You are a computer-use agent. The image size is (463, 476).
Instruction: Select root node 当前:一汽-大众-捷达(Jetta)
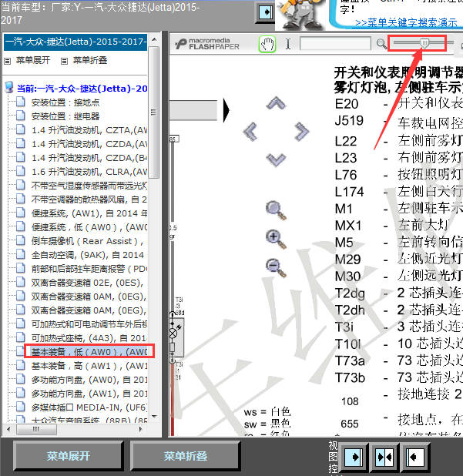pos(82,89)
